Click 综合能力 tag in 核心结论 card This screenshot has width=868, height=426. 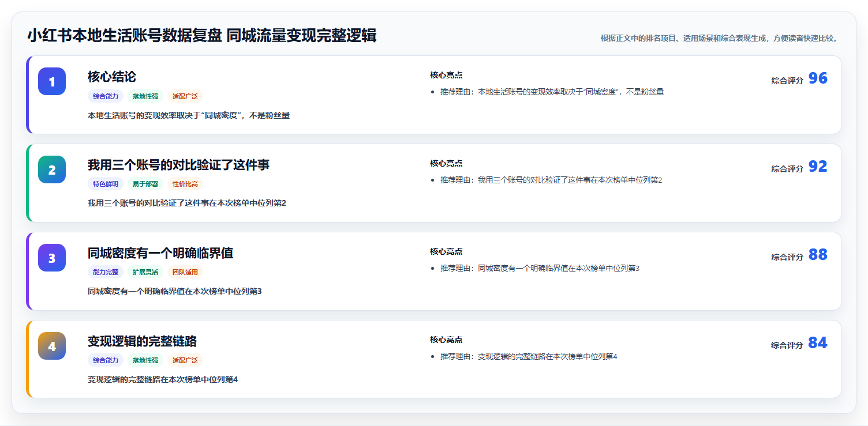106,96
